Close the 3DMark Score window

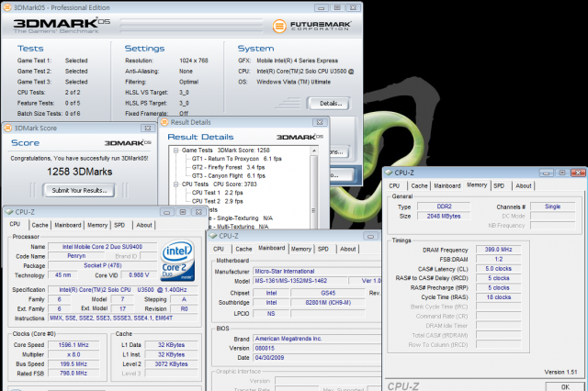(147, 128)
